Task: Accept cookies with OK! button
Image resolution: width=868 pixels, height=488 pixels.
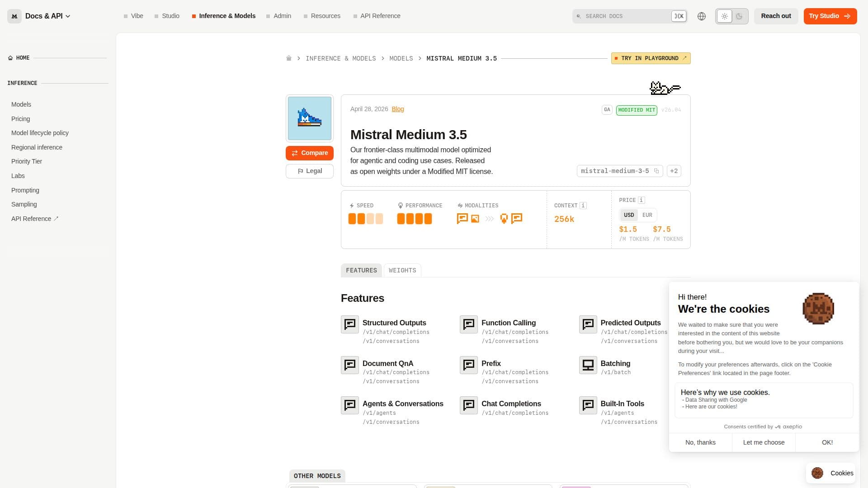Action: (x=827, y=443)
